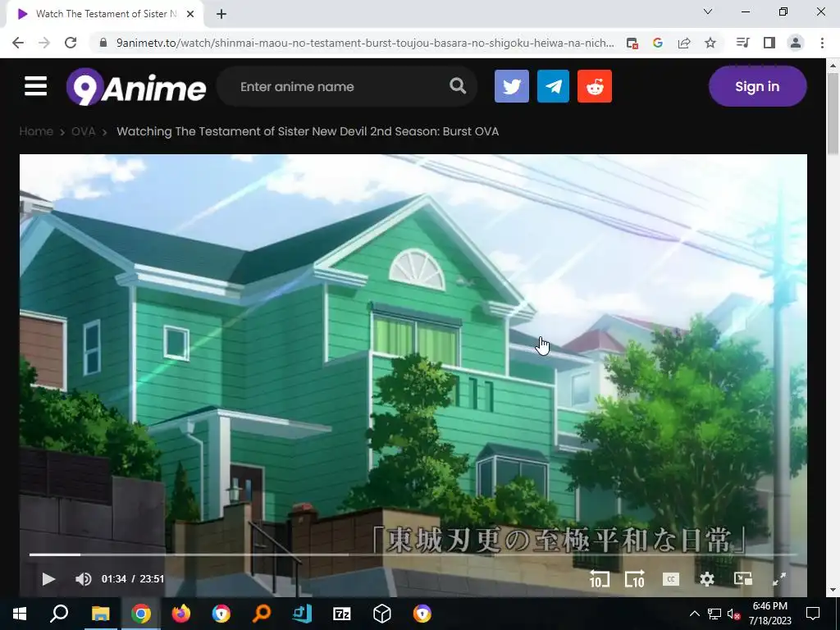Screen dimensions: 840x630
Task: Open the Telegram share button
Action: [553, 86]
